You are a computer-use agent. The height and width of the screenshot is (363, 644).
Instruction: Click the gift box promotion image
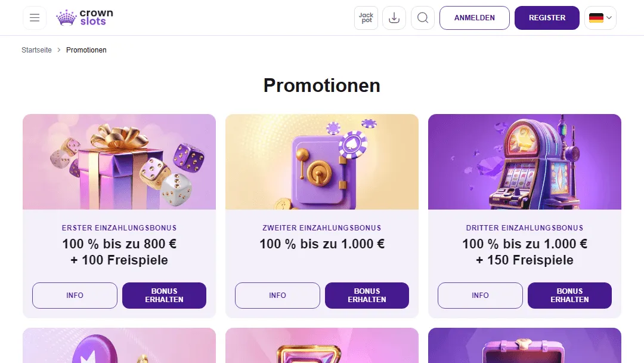point(119,161)
